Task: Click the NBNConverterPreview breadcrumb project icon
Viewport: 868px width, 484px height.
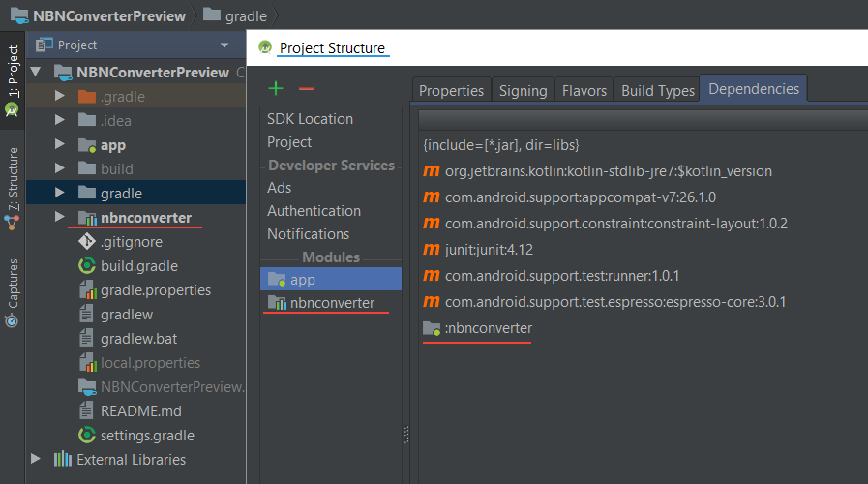Action: [x=19, y=16]
